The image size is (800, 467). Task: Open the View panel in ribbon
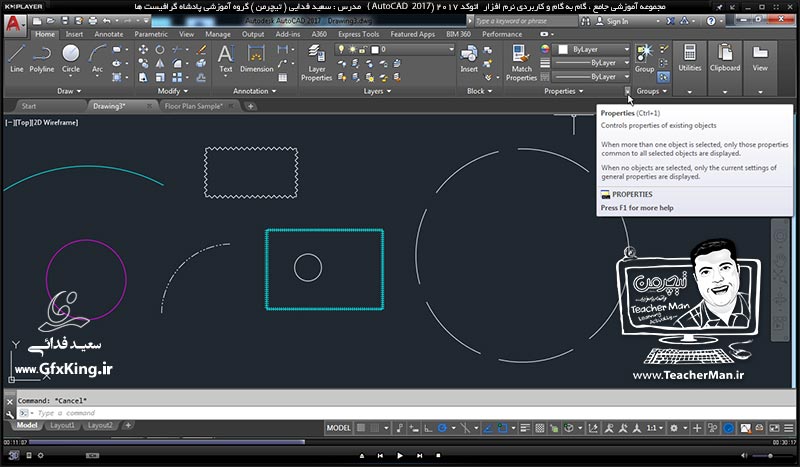[760, 68]
